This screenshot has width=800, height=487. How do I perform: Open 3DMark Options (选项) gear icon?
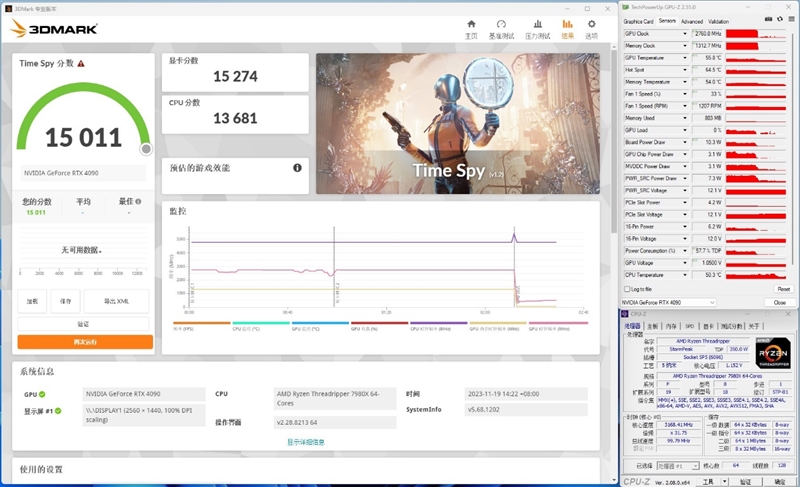pos(591,24)
